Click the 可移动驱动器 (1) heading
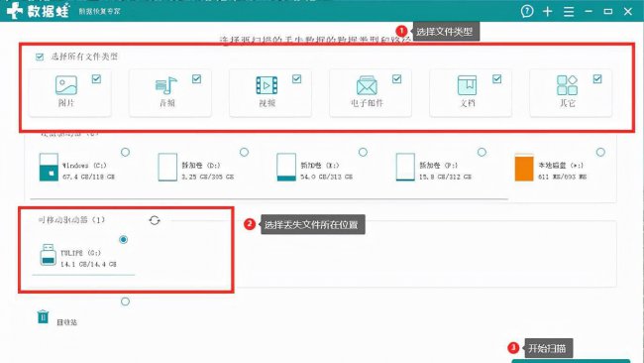Screen dimensions: 644x363 [71, 220]
